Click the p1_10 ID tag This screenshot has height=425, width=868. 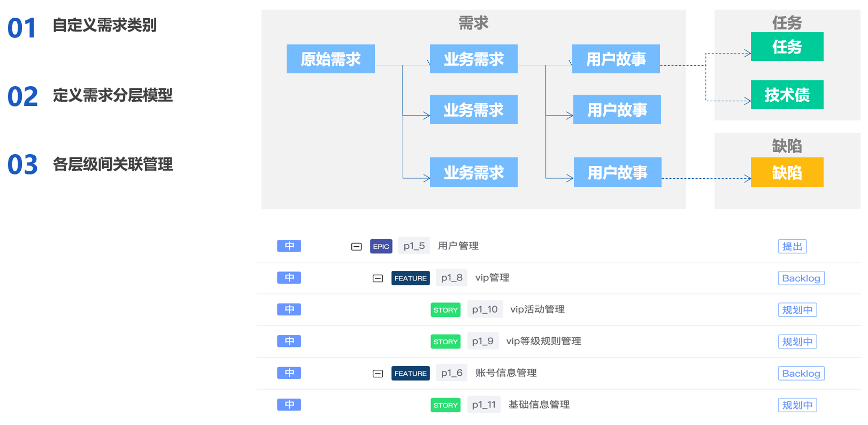(485, 309)
